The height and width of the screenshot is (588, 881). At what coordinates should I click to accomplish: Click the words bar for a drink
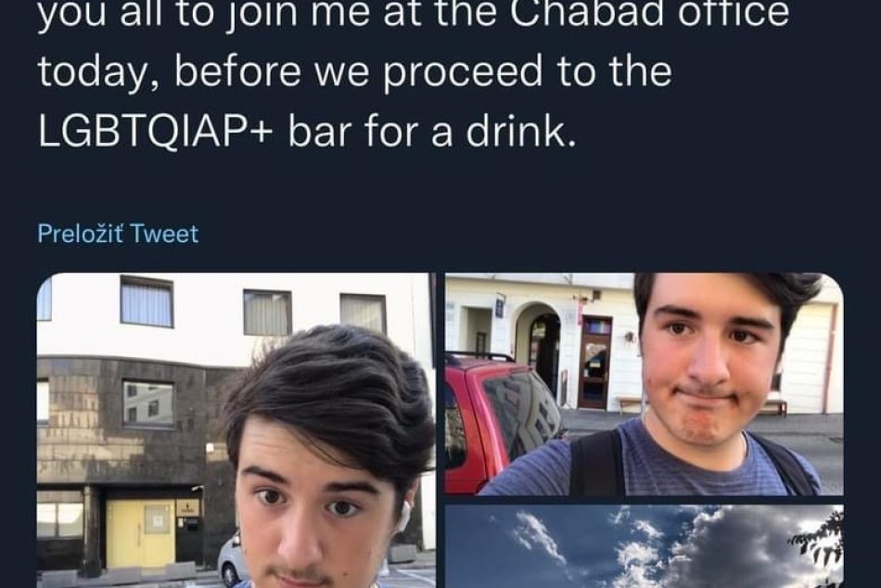432,131
